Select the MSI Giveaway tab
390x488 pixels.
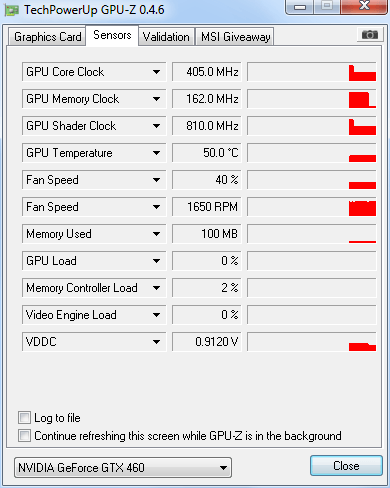coord(235,37)
